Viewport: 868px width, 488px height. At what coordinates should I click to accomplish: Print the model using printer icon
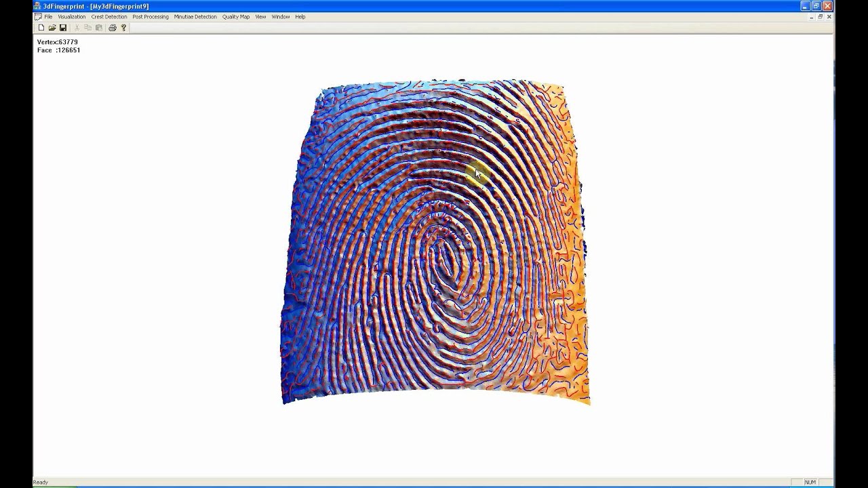click(x=113, y=28)
